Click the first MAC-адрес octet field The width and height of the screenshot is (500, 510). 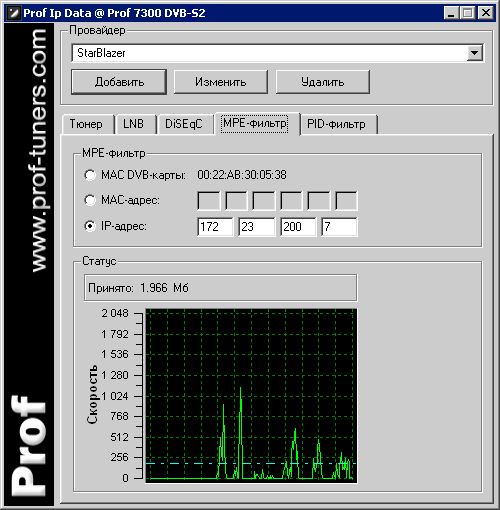point(209,201)
